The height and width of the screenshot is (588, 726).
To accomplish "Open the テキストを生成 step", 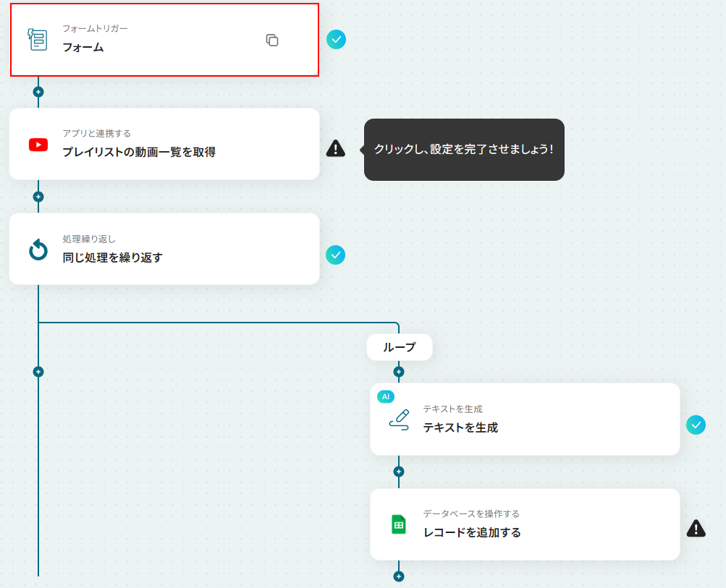I will point(525,419).
